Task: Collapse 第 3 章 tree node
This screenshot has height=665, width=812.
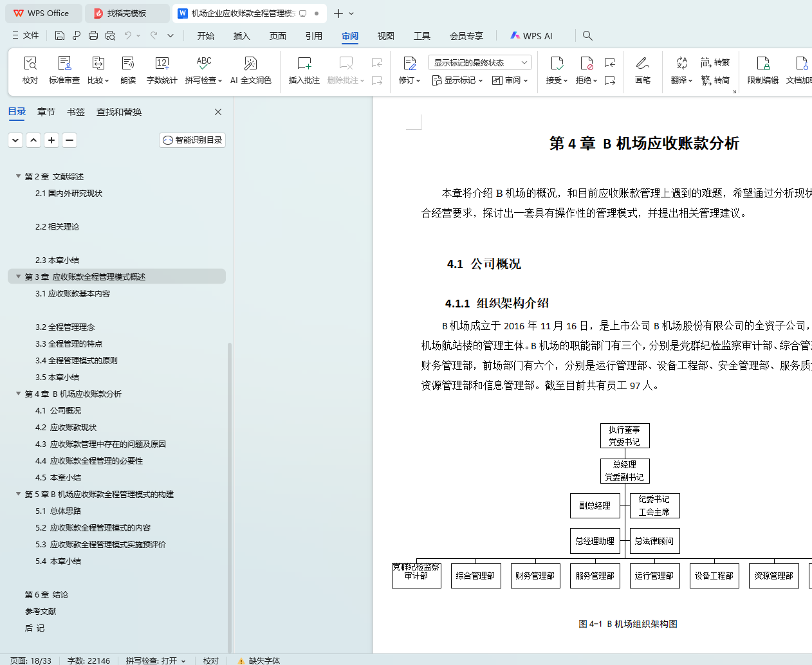Action: (x=18, y=277)
